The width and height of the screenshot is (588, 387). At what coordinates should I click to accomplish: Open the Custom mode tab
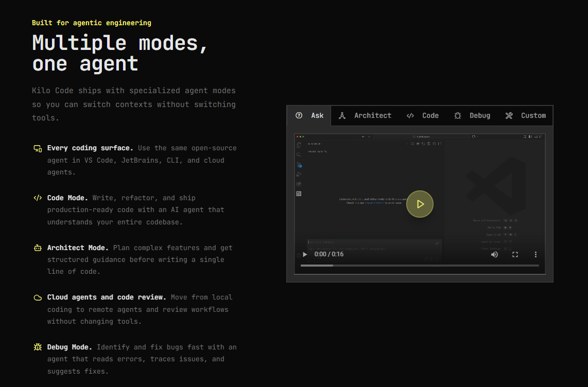coord(525,115)
